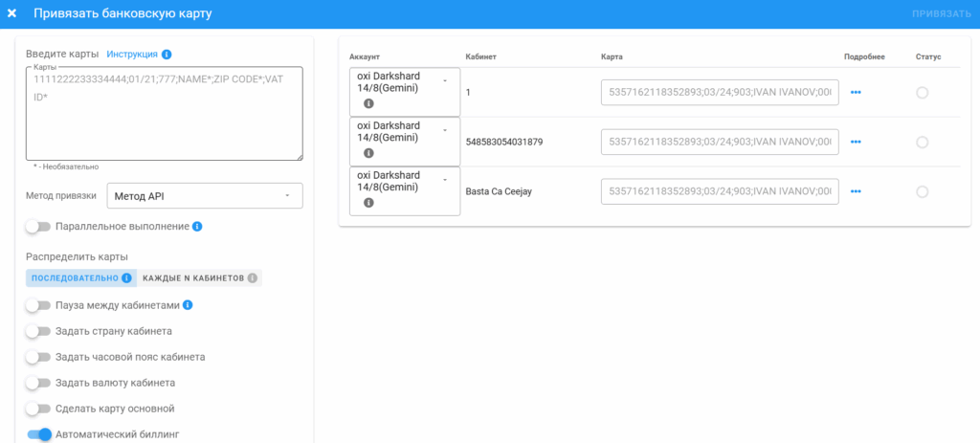Click cabinet name 548583054031879
980x443 pixels.
click(504, 142)
